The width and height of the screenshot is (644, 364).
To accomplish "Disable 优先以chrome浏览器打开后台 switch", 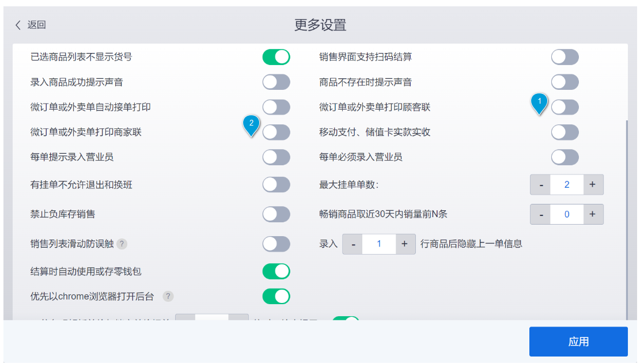I will click(276, 296).
